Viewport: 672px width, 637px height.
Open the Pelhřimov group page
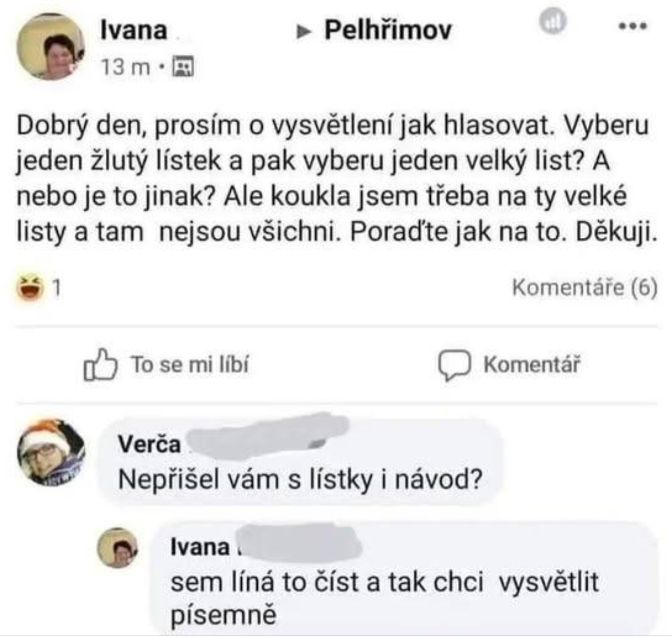pos(388,30)
